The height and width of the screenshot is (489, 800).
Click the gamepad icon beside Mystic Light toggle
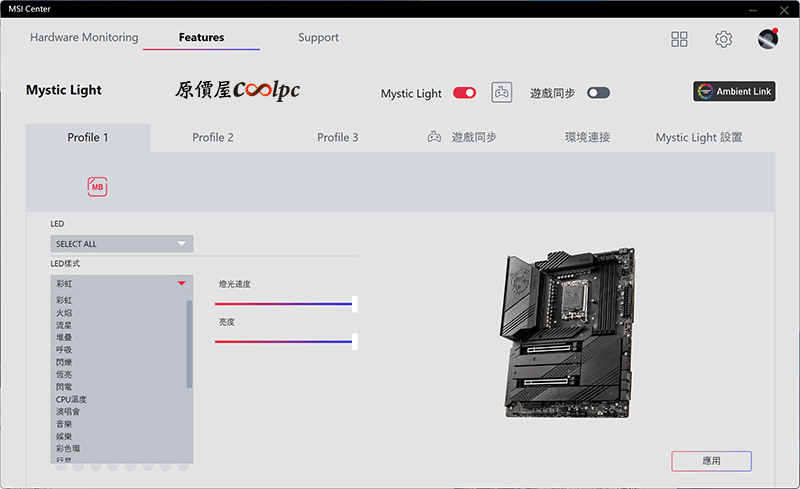point(502,92)
